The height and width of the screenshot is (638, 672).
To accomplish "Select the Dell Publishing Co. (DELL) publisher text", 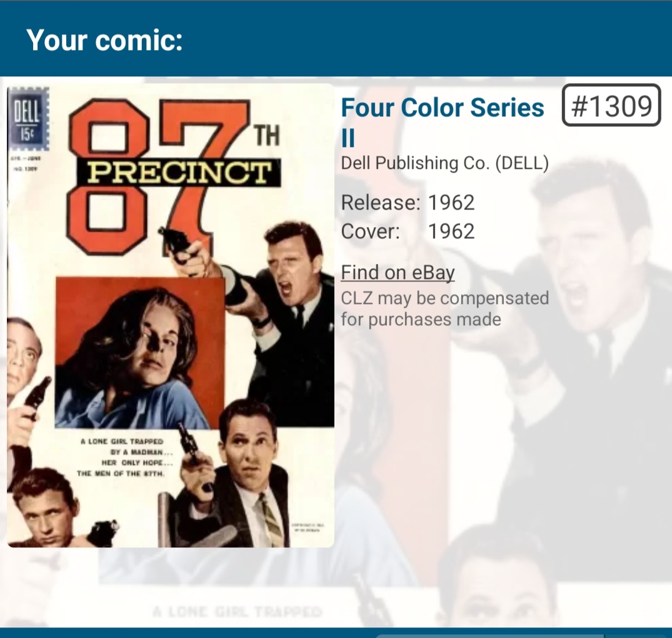I will (445, 163).
